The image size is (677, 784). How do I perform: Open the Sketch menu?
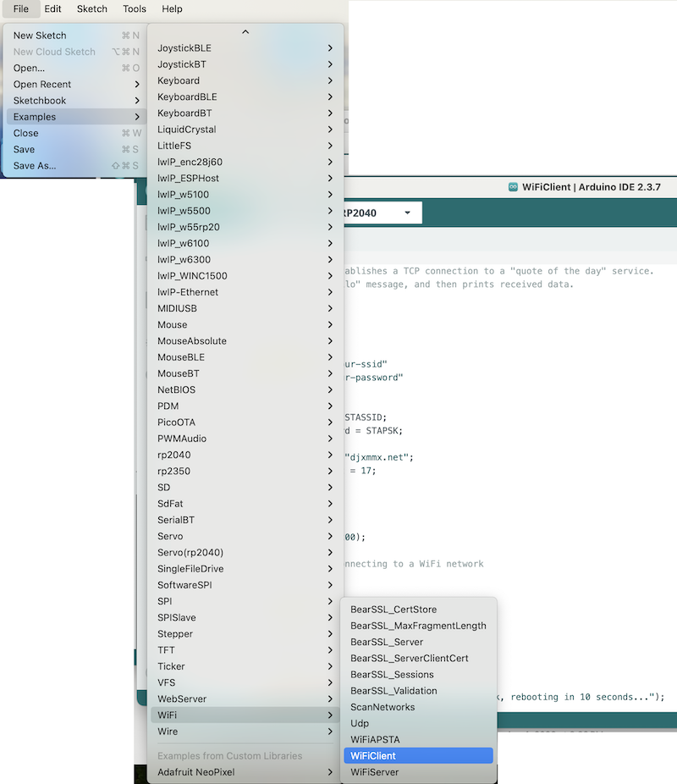click(x=91, y=9)
